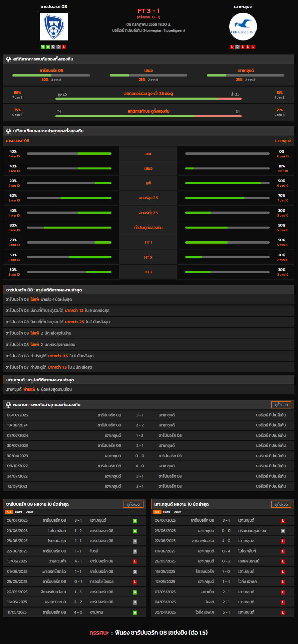Click the soccer ball icon beside เปรียบเทียบผลงานล่าสุดของทั้งสองทีม

point(9,131)
